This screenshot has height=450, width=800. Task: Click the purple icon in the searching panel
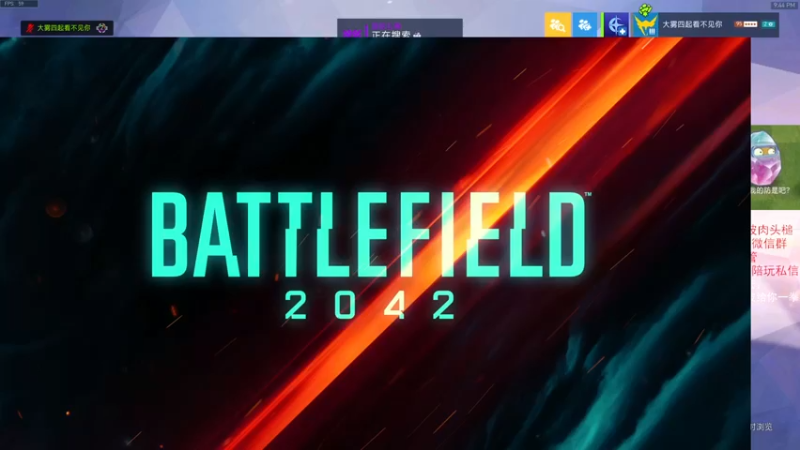(x=352, y=33)
